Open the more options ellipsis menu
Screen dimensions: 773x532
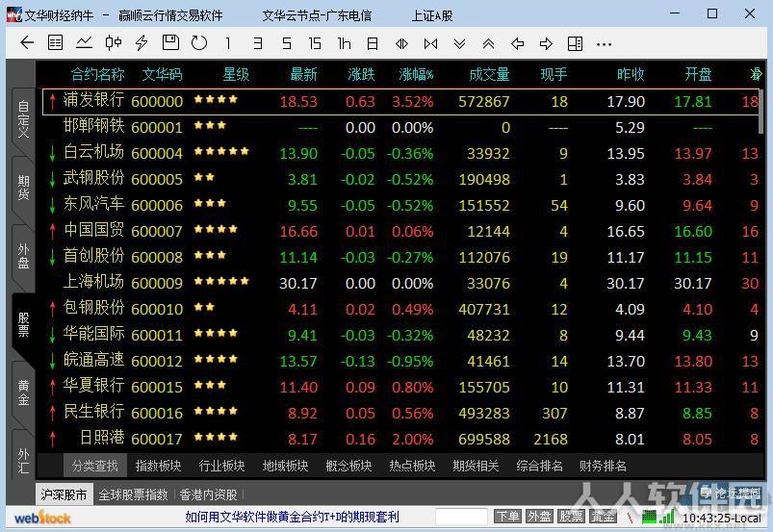[x=604, y=44]
